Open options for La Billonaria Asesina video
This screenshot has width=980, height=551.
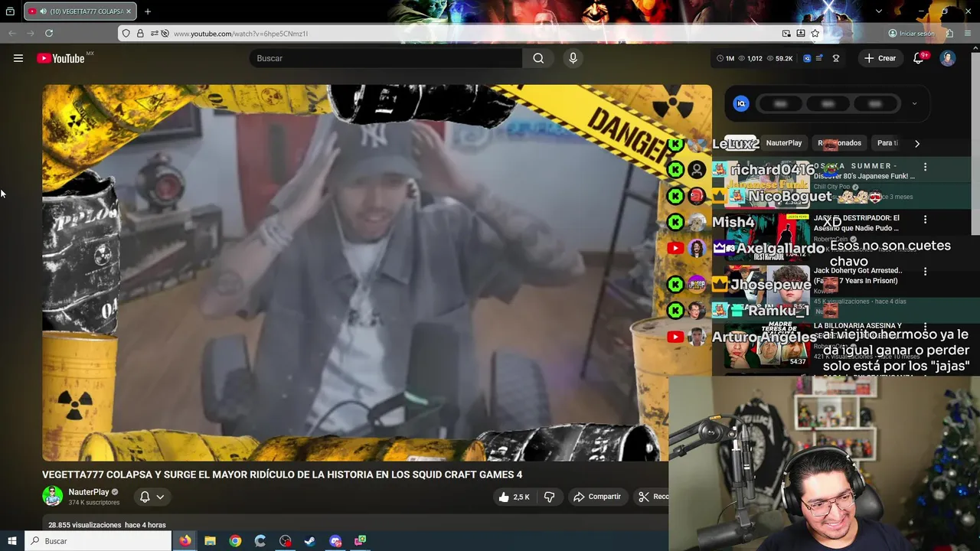click(x=925, y=327)
